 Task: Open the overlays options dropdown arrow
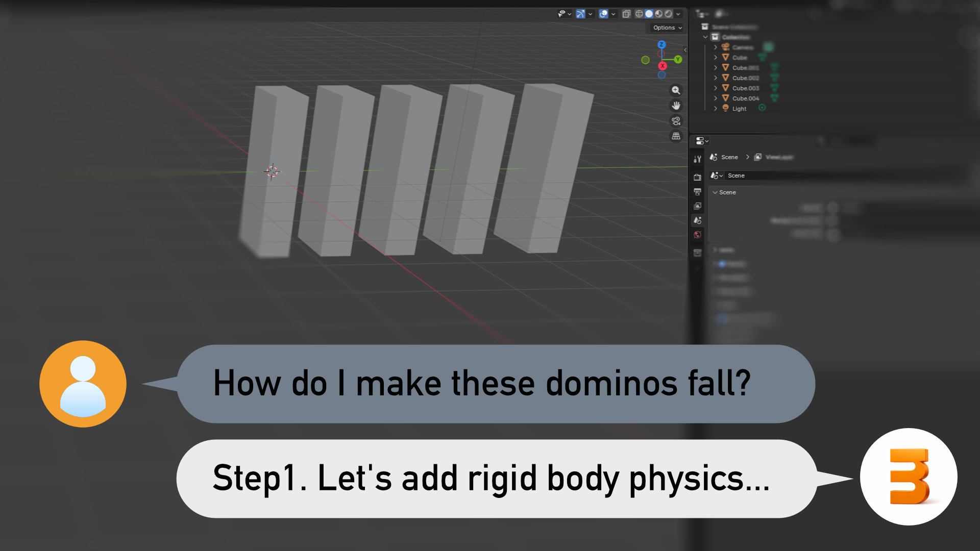point(614,14)
